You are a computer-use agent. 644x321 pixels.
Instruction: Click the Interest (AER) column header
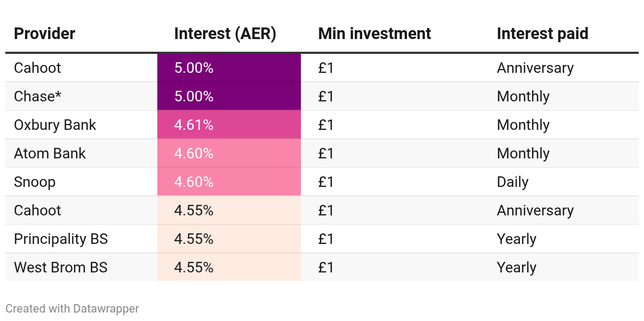pos(225,34)
